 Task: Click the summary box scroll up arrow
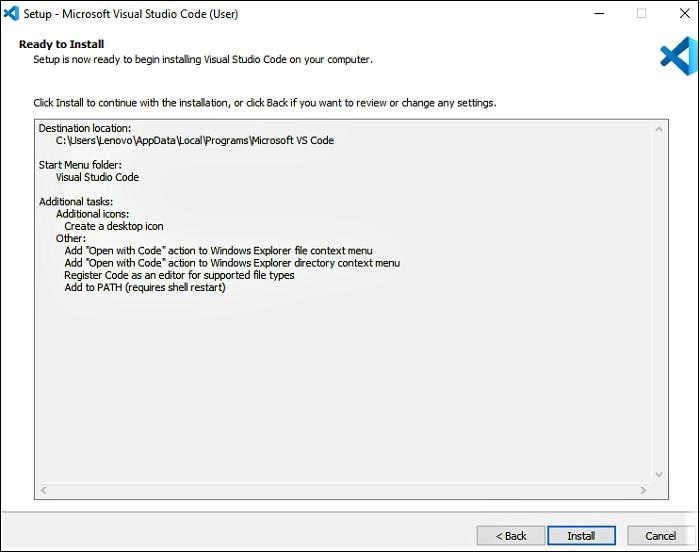pyautogui.click(x=660, y=129)
